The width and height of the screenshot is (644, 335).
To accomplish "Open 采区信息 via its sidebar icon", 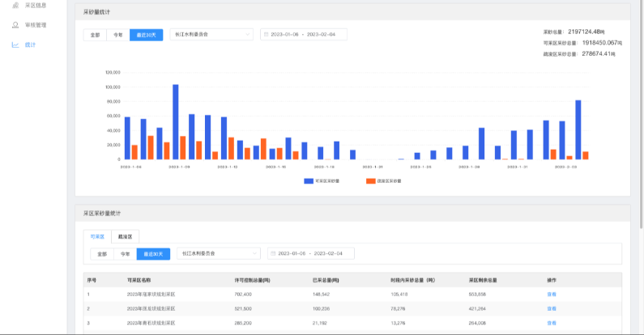I will 15,6.
